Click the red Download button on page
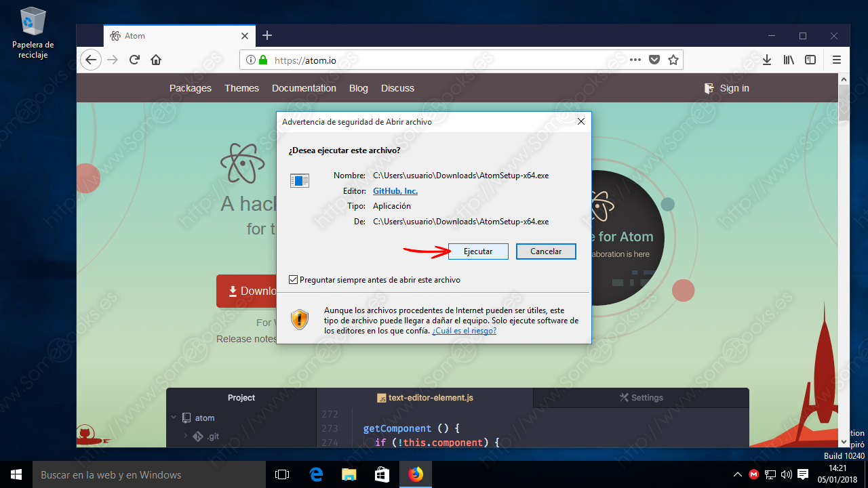The height and width of the screenshot is (488, 868). coord(247,291)
